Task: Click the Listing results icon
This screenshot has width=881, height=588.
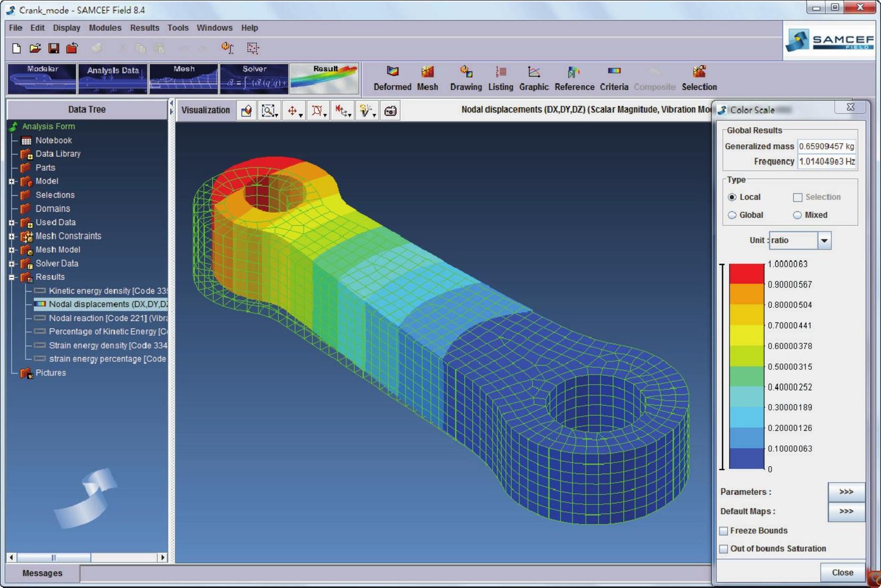Action: [x=500, y=72]
